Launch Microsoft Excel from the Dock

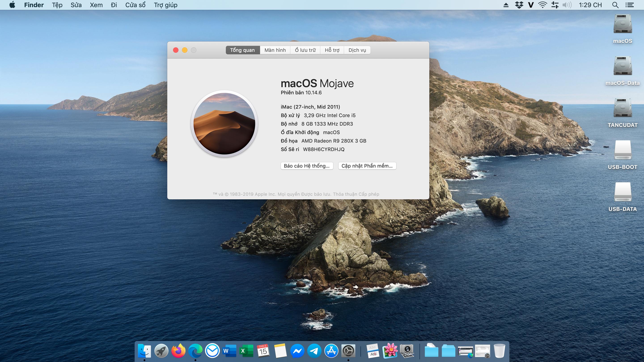[246, 351]
